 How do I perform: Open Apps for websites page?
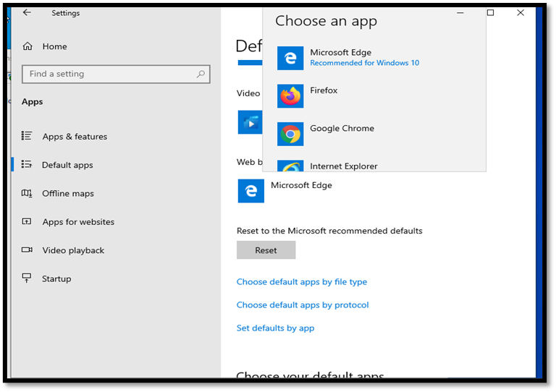(x=78, y=222)
